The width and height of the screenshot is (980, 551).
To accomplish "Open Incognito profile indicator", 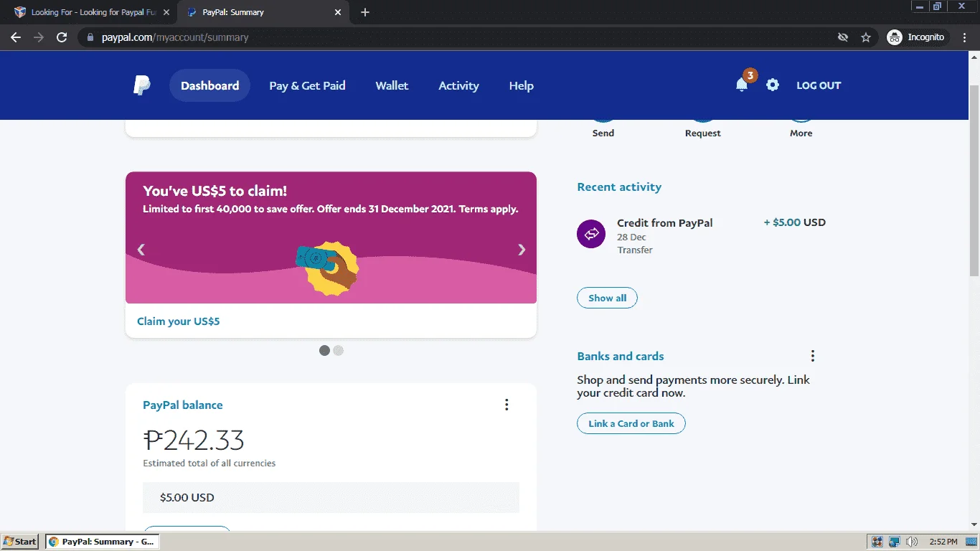I will [916, 37].
